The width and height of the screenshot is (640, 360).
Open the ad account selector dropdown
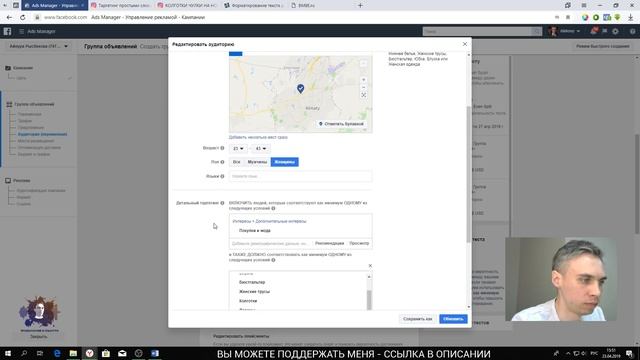[39, 47]
